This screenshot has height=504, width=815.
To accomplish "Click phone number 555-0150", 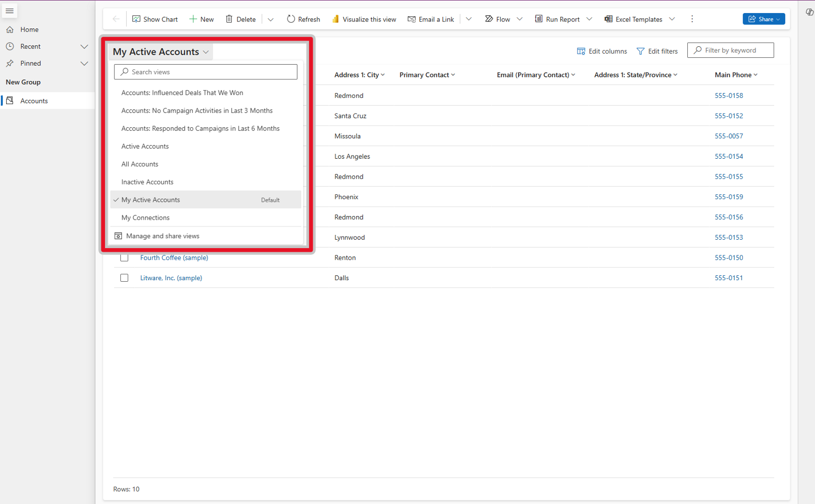I will pos(729,258).
